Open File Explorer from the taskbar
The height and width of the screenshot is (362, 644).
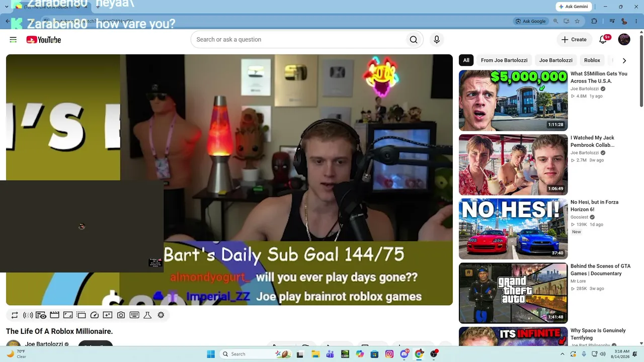point(315,354)
